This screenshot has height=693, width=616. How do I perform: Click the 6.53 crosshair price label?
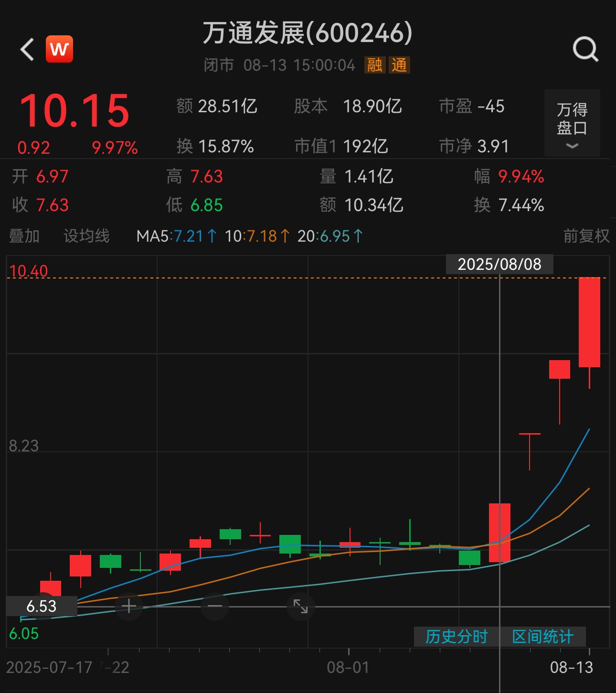42,606
